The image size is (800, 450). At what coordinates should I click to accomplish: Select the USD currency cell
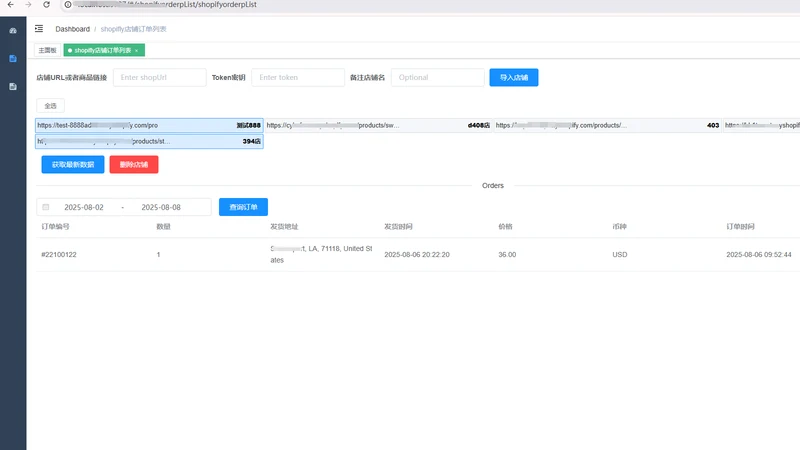pos(620,255)
